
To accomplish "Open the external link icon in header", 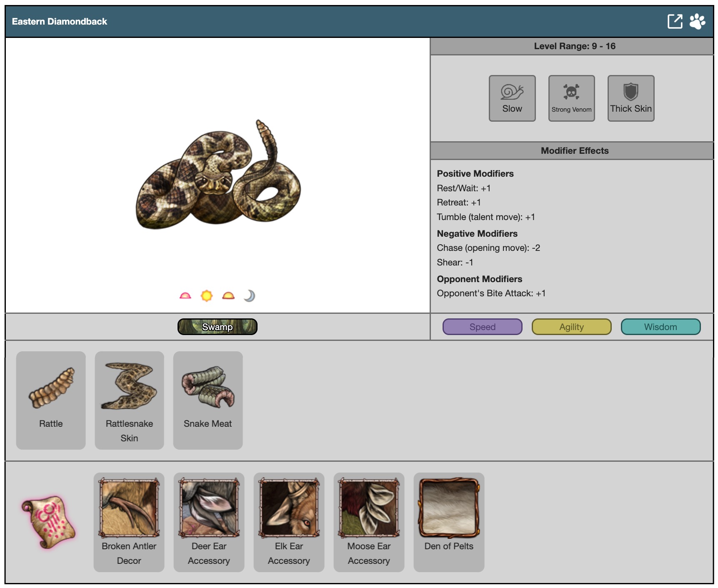I will tap(675, 21).
